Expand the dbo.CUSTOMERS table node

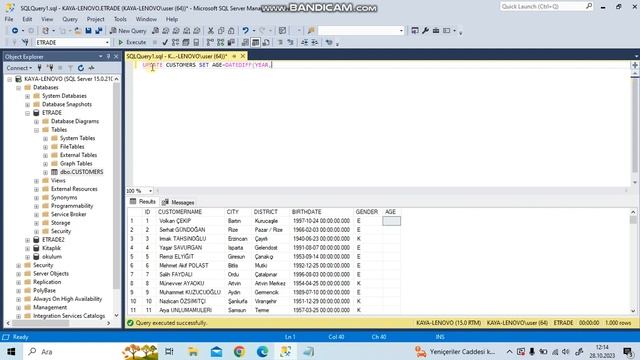(45, 172)
